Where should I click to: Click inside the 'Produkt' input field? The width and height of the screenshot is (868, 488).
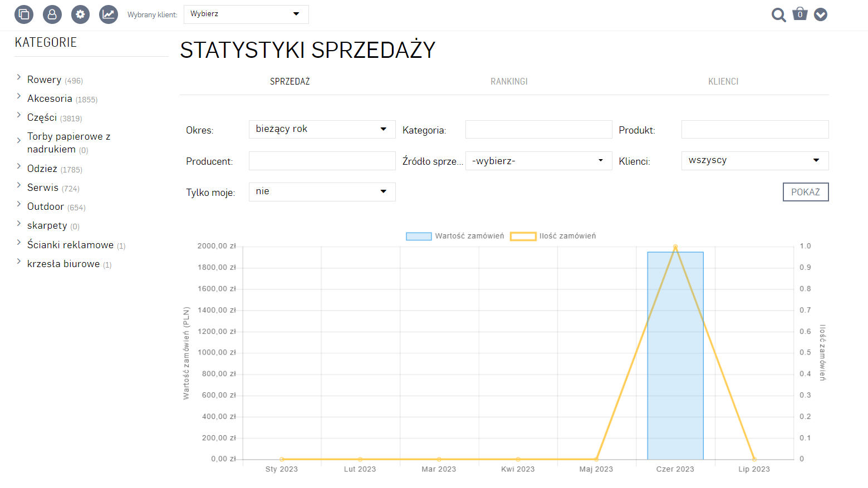pos(754,129)
